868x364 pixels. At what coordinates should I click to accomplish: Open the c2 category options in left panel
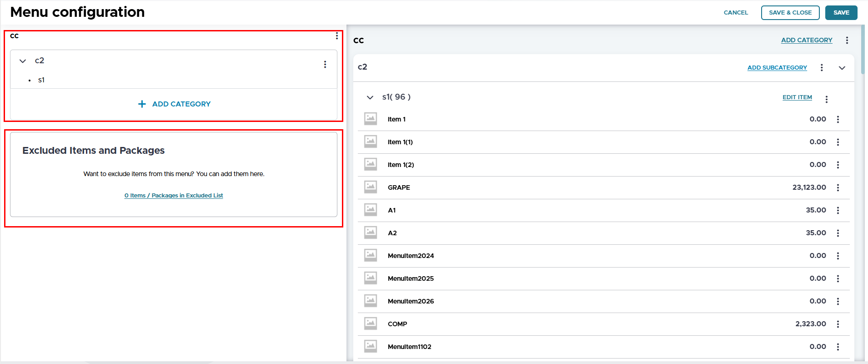click(x=325, y=65)
